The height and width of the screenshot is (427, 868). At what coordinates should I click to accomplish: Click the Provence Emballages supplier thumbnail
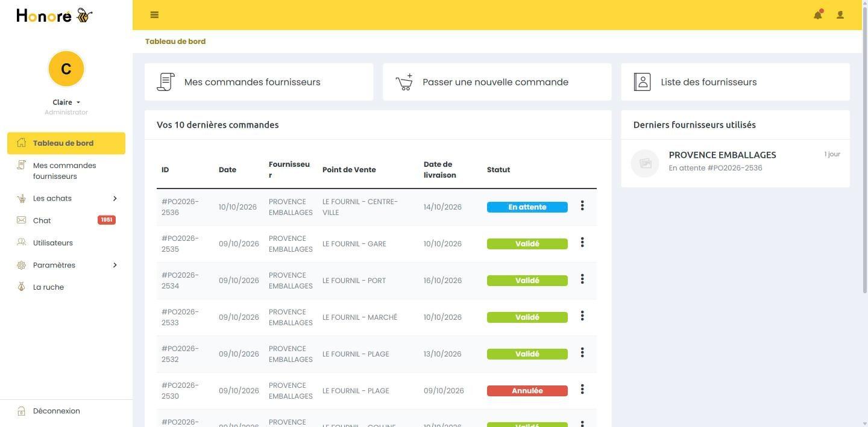coord(645,163)
